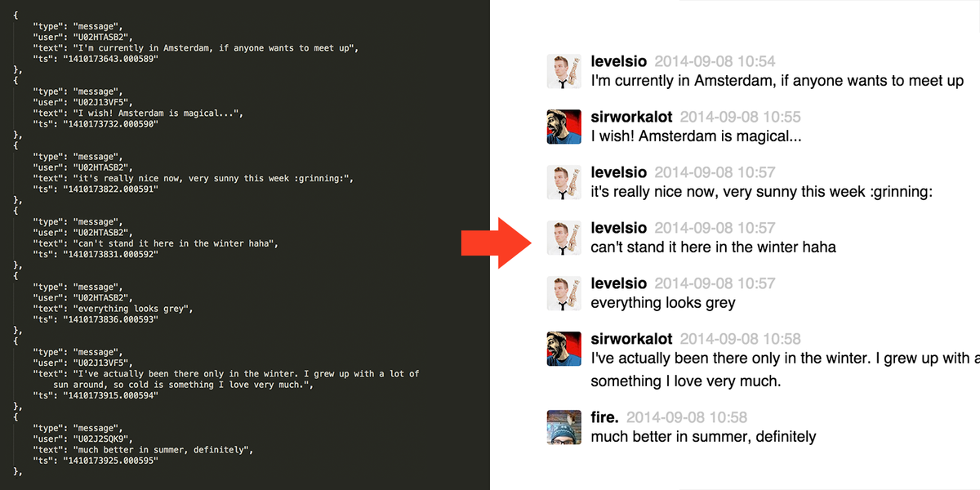The image size is (980, 490).
Task: Click sirworkalot's avatar beside the 10:58 message
Action: point(563,349)
